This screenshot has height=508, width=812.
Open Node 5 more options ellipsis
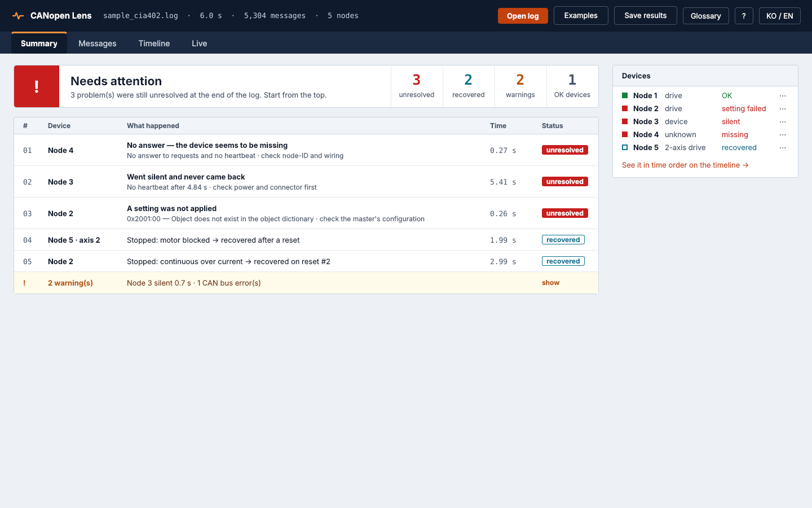point(783,148)
